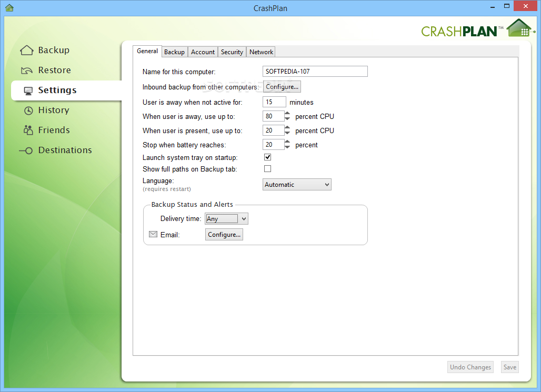This screenshot has width=541, height=392.
Task: Click the Settings monitor icon in the sidebar
Action: tap(28, 91)
